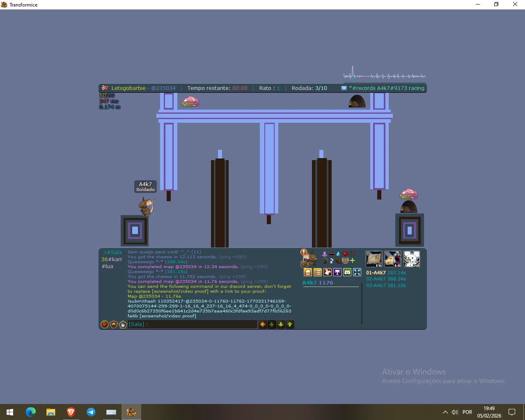Select the sleep Zz emote icon
525x420 pixels.
pos(332,261)
